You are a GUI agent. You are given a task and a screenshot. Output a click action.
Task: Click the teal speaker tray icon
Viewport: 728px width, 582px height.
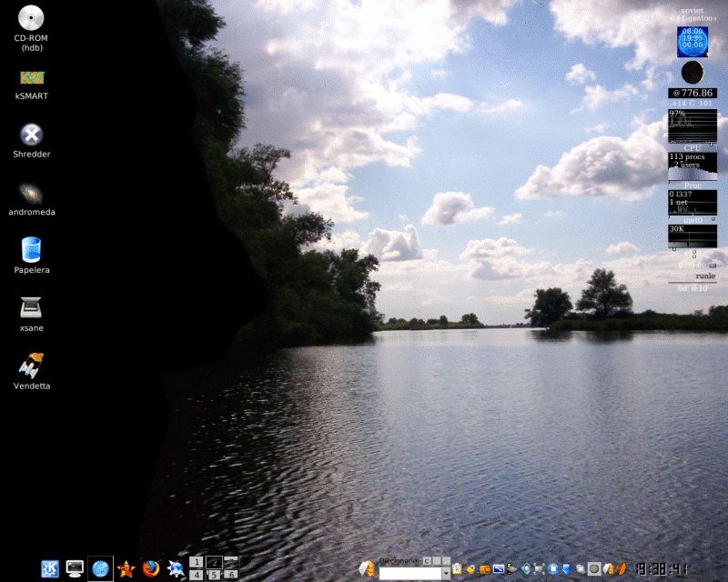526,569
